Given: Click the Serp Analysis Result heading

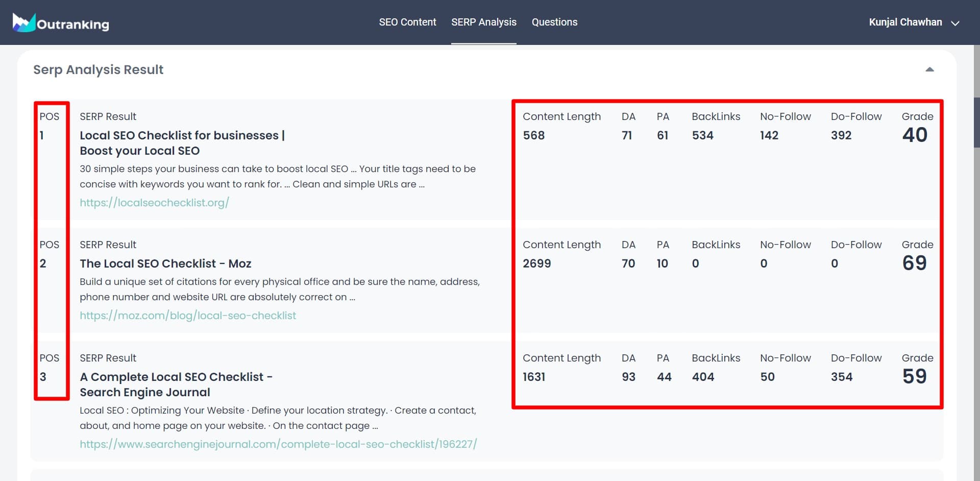Looking at the screenshot, I should tap(98, 69).
